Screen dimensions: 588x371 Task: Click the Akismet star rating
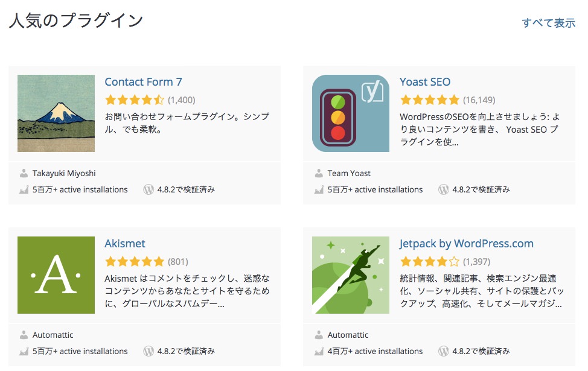pyautogui.click(x=135, y=262)
